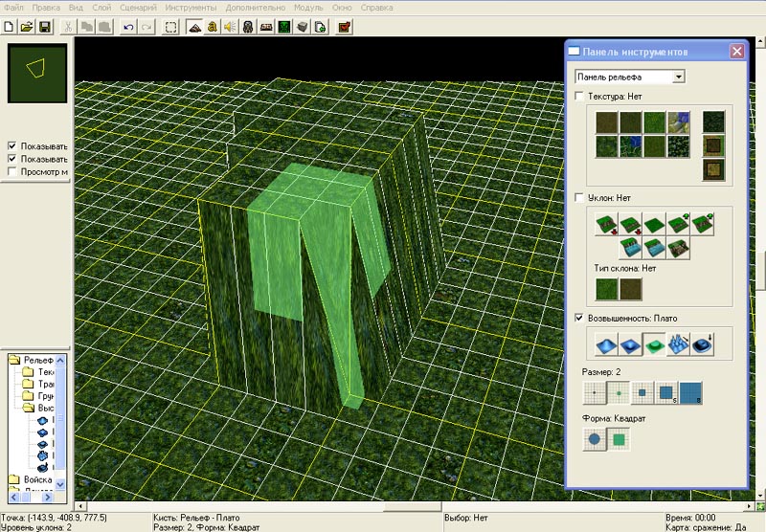
Task: Open the Сценарий menu
Action: pos(139,7)
